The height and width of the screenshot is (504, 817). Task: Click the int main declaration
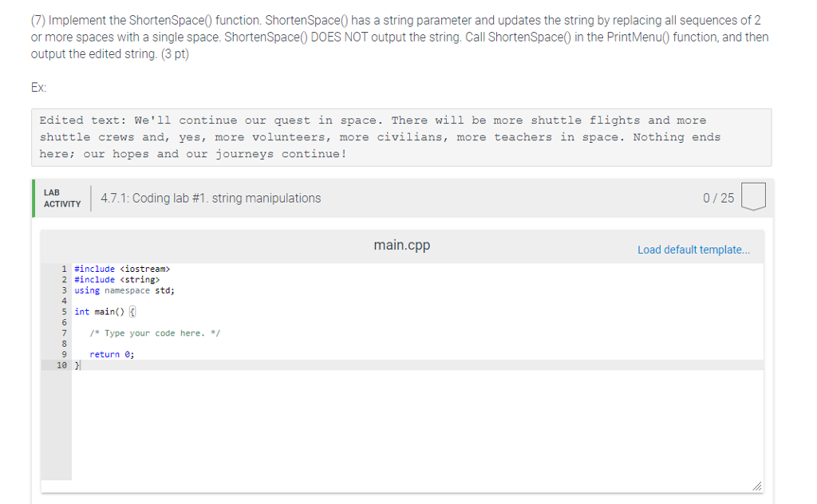pos(105,311)
